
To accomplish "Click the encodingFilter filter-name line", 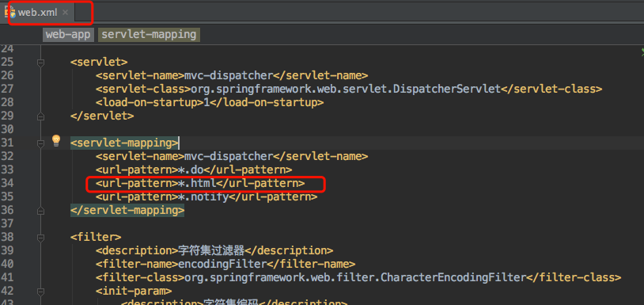I will point(225,264).
